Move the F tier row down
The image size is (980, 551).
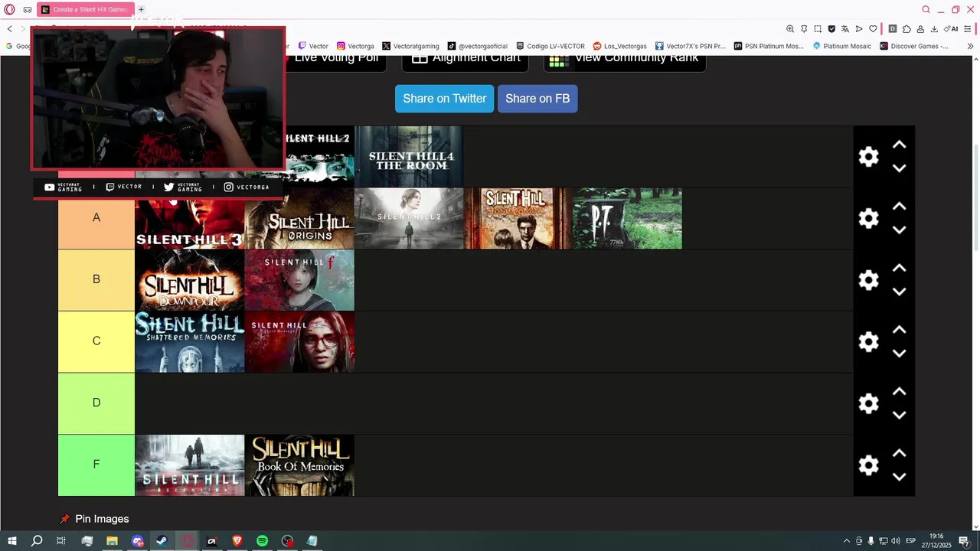click(900, 477)
